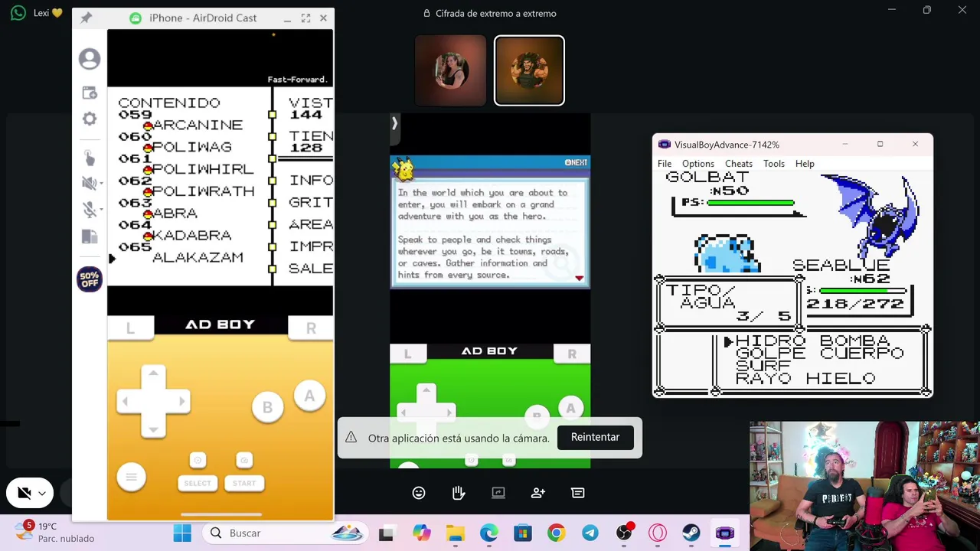Image resolution: width=980 pixels, height=551 pixels.
Task: Tap D-pad up arrow on yellow emulator
Action: click(x=153, y=374)
